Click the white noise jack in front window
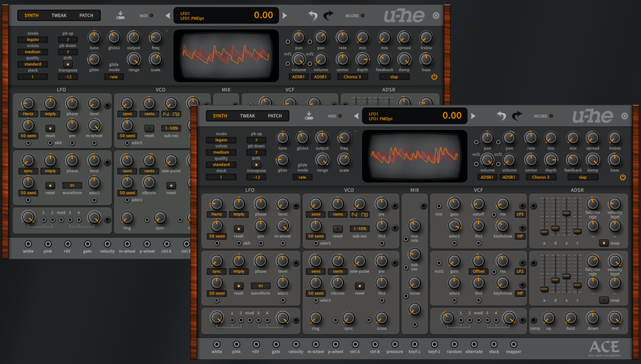Image resolution: width=641 pixels, height=364 pixels. click(x=217, y=345)
